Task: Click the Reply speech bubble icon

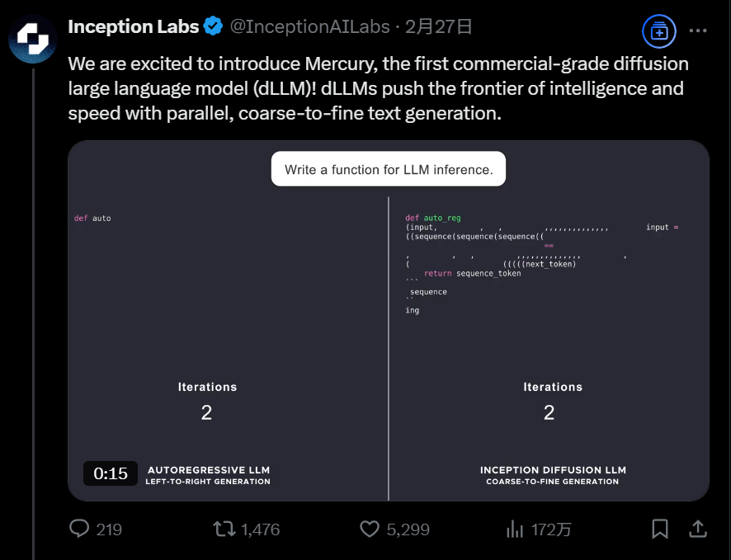Action: point(79,529)
